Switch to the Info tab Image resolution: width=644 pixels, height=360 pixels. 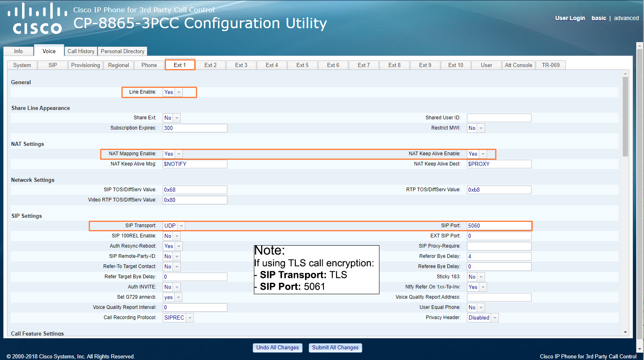point(18,51)
